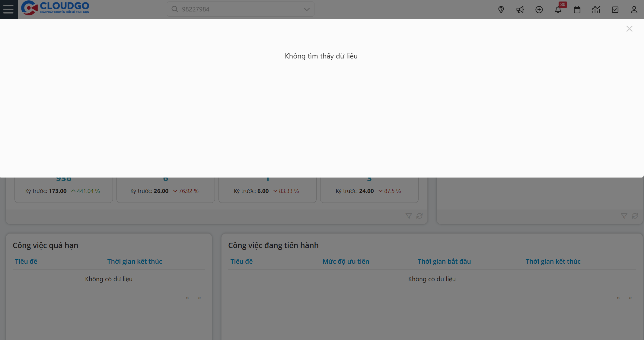Viewport: 644px width, 340px height.
Task: Open the calendar icon
Action: [577, 9]
